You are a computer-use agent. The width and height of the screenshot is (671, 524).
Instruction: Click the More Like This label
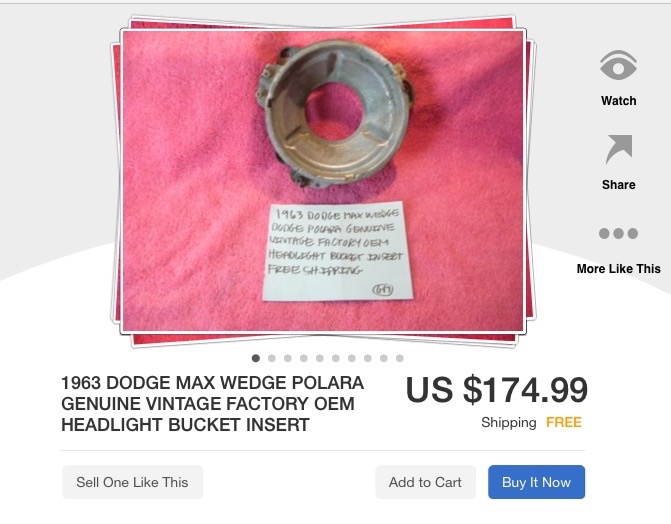coord(618,269)
